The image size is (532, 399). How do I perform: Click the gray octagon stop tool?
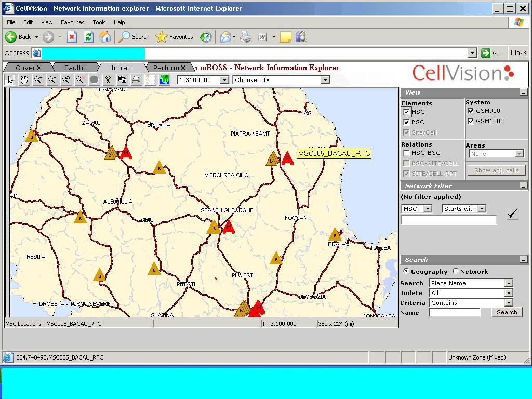coord(94,79)
